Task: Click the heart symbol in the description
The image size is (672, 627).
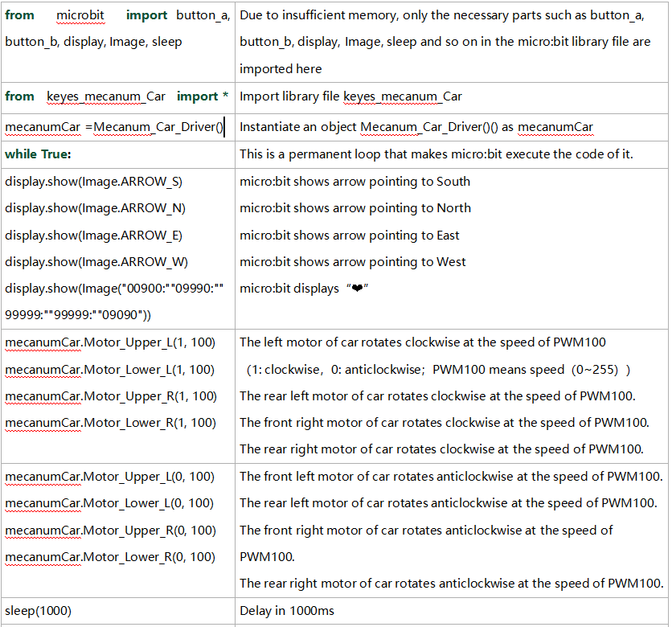Action: tap(357, 289)
